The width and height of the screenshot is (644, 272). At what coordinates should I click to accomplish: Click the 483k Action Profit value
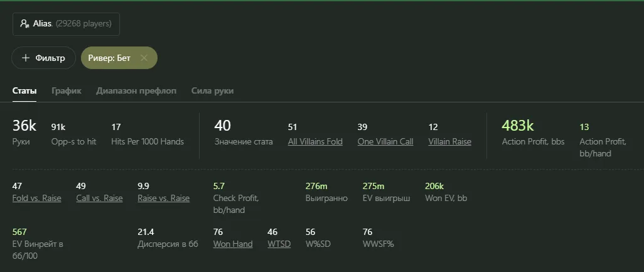point(518,126)
